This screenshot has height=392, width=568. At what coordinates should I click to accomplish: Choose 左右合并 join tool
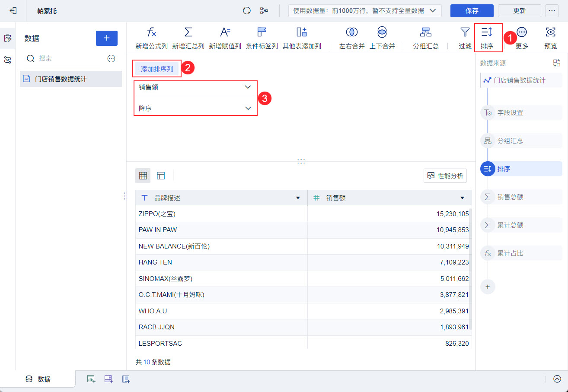tap(352, 38)
